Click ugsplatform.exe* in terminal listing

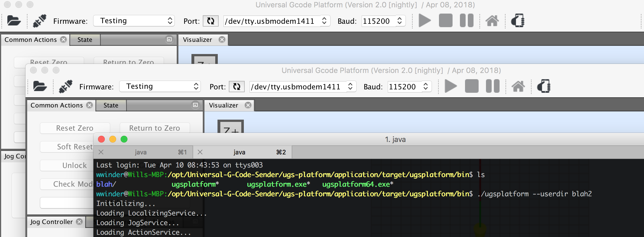tap(278, 184)
